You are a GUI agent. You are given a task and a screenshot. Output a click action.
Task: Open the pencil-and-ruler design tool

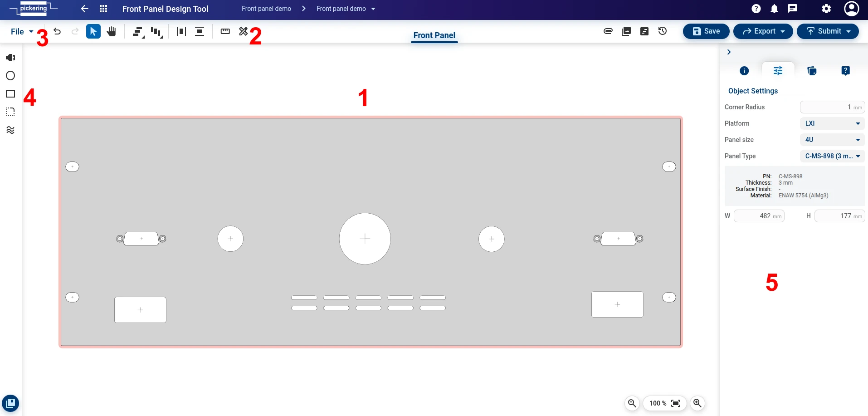(x=244, y=31)
